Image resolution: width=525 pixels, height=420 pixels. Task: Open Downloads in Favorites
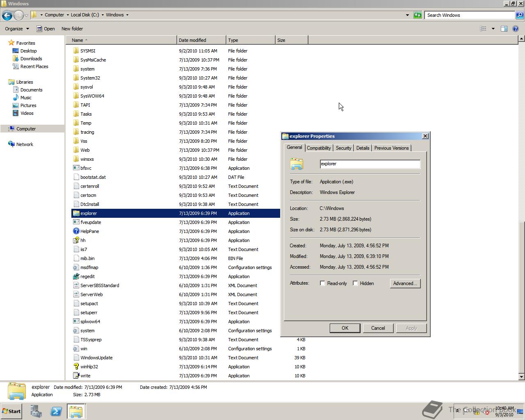(x=31, y=59)
